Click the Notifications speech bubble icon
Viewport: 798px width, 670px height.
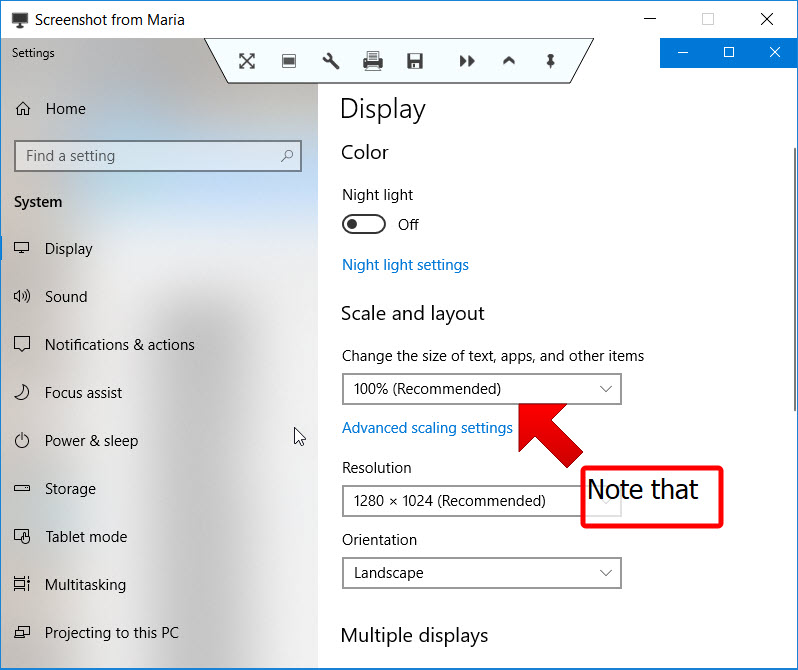pos(22,344)
